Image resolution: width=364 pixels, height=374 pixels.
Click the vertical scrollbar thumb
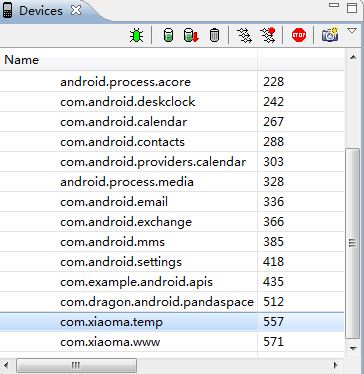coord(353,243)
